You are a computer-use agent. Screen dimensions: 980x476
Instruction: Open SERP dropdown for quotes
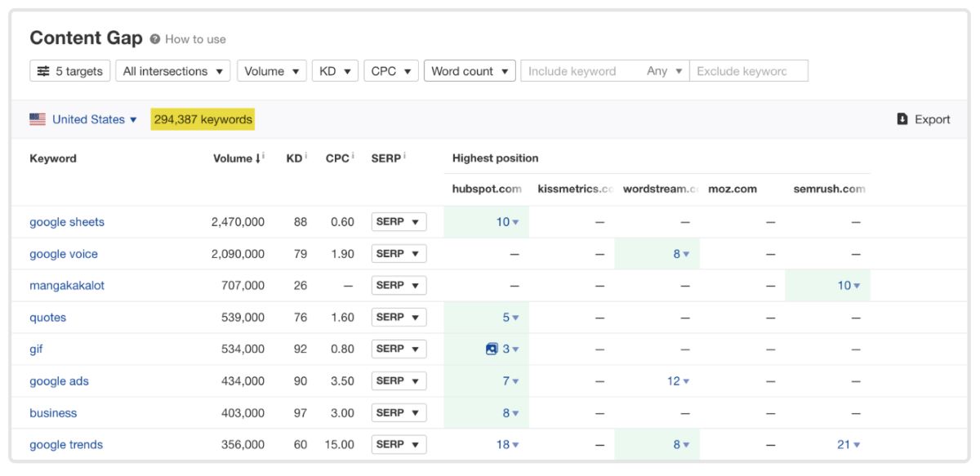(x=399, y=318)
